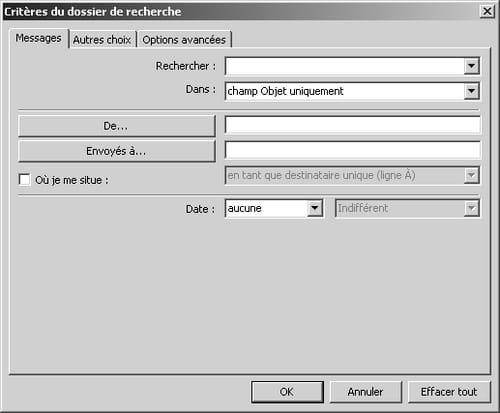Select the champ Objet uniquement combo box

(x=352, y=91)
